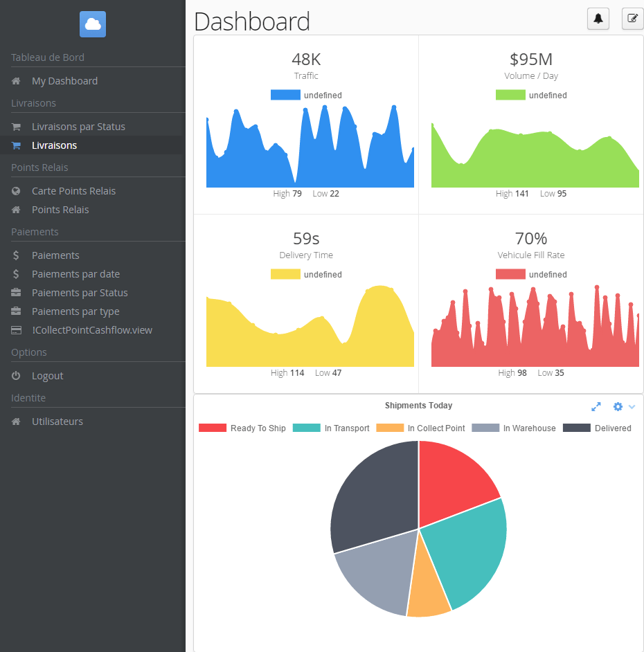The image size is (644, 652).
Task: Click the cart icon beside Livraisons par Status
Action: pos(16,127)
